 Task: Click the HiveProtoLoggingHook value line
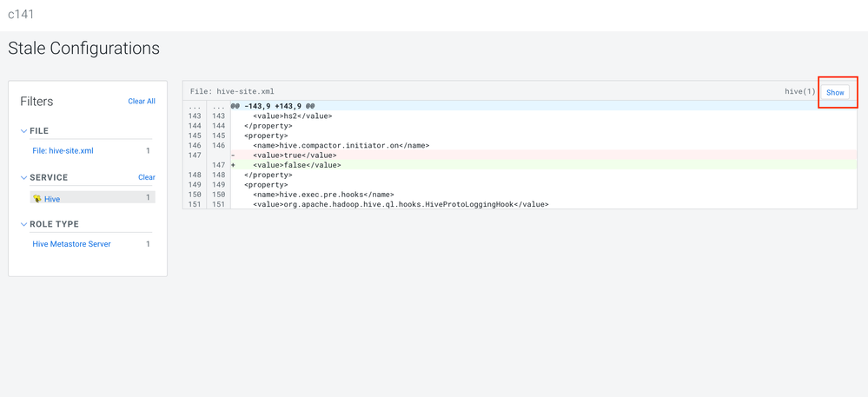[401, 204]
